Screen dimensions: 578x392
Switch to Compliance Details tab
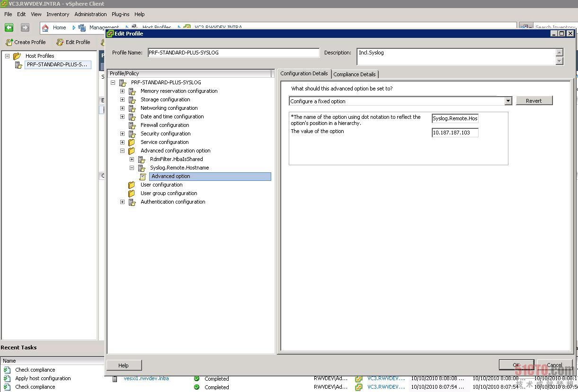point(355,74)
